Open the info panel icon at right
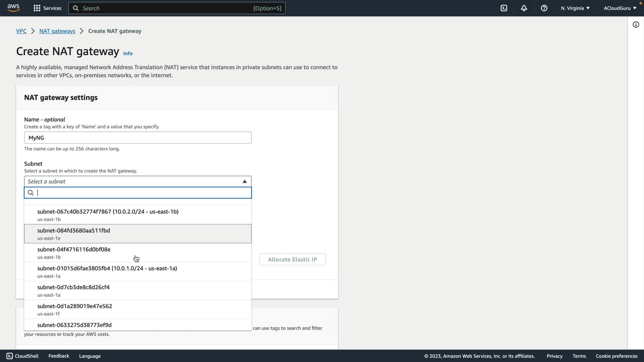Viewport: 644px width, 362px height. (x=636, y=24)
